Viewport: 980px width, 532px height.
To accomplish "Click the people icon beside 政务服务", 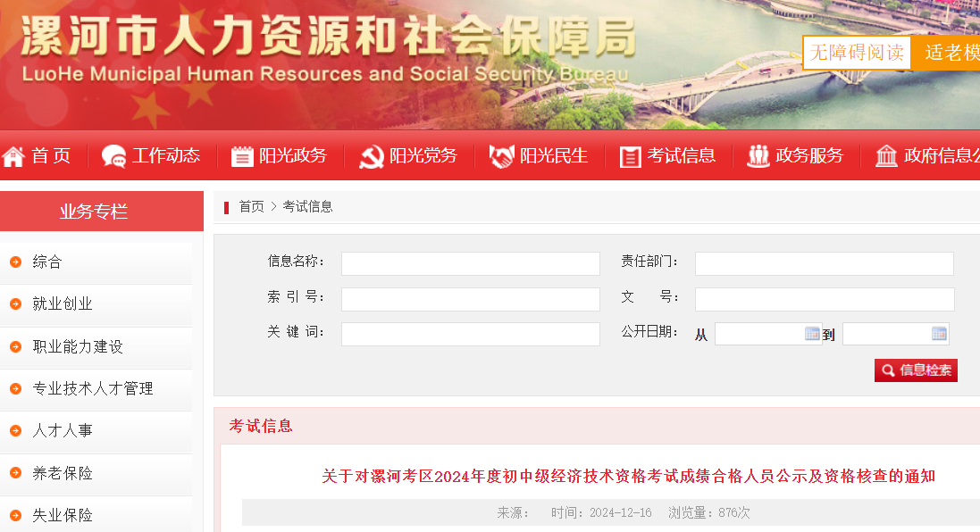I will [x=758, y=156].
